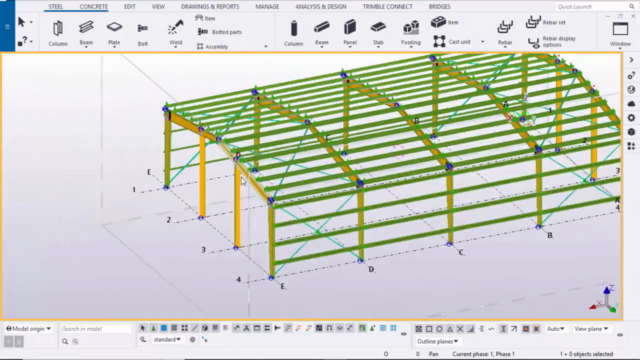Click the Search in model field
The image size is (640, 360).
coord(96,329)
